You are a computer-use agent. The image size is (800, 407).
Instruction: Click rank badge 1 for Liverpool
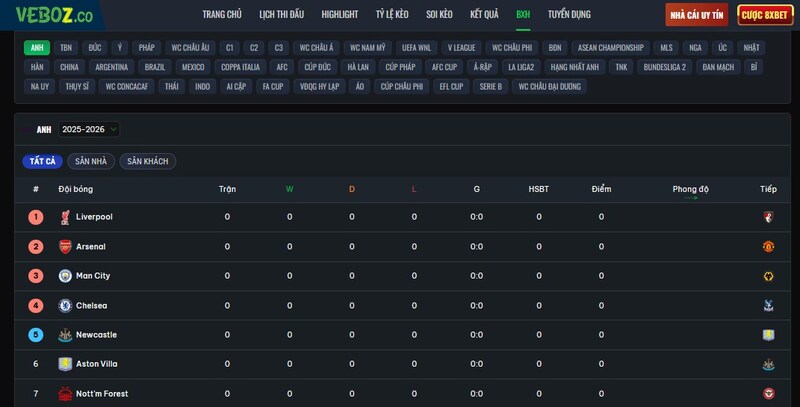tap(36, 217)
